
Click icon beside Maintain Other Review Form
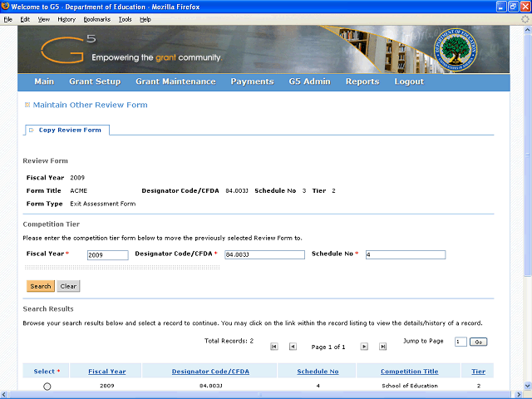[27, 106]
